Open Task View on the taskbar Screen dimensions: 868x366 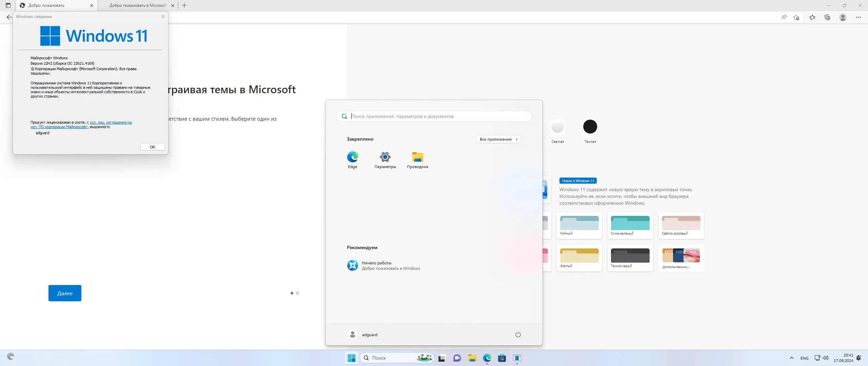[x=441, y=358]
